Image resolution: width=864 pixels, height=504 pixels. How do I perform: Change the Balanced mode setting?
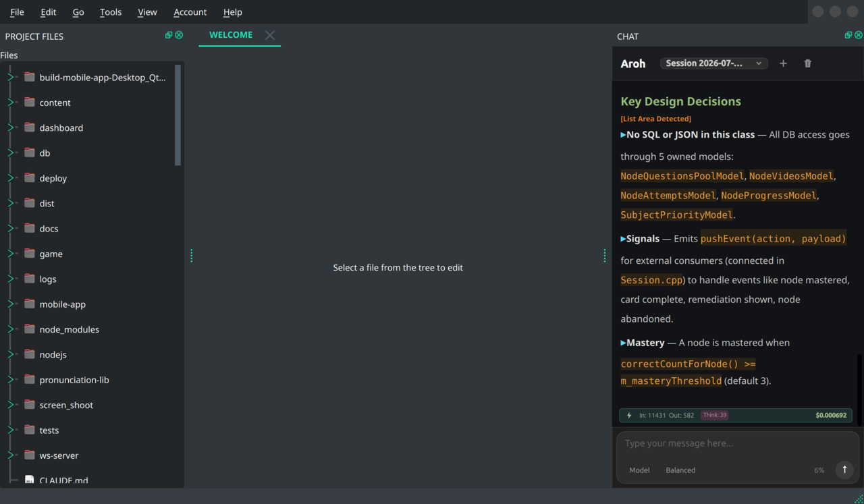pos(680,470)
